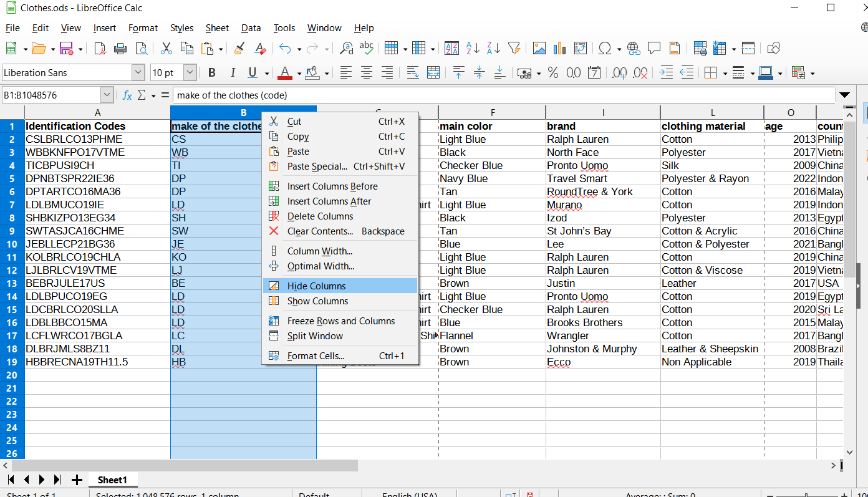Expand the formula bar
The width and height of the screenshot is (868, 497).
point(845,95)
